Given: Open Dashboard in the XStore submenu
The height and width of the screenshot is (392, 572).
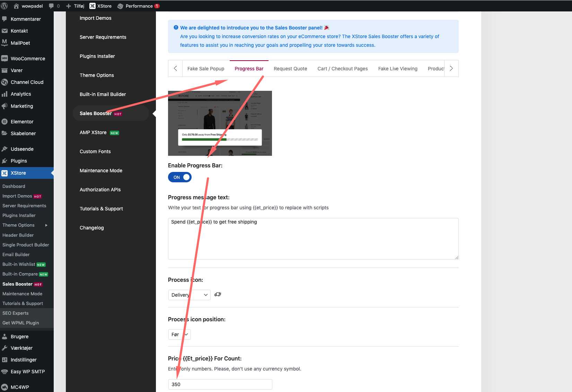Looking at the screenshot, I should (14, 186).
